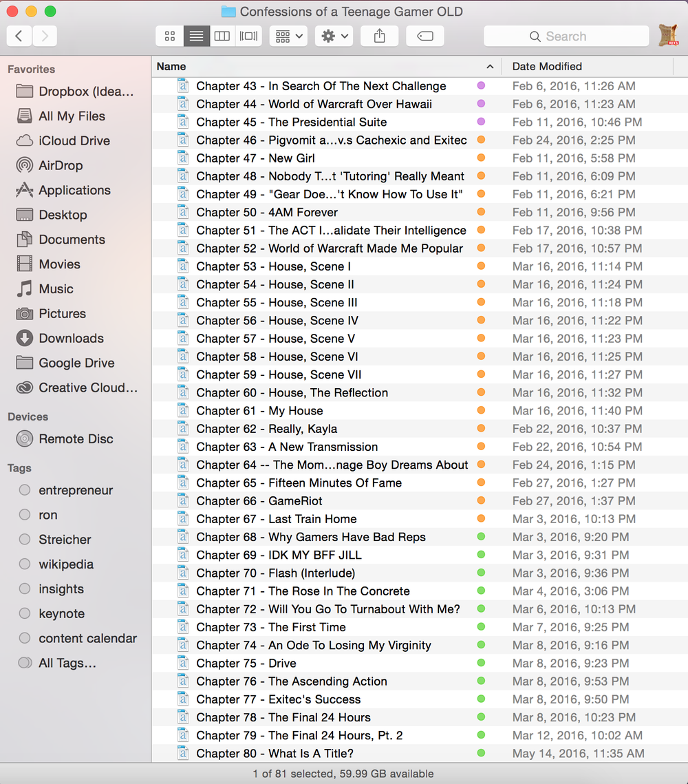
Task: Select Chapter 52 - World of Warcraft Made Me Popular
Action: pos(420,248)
